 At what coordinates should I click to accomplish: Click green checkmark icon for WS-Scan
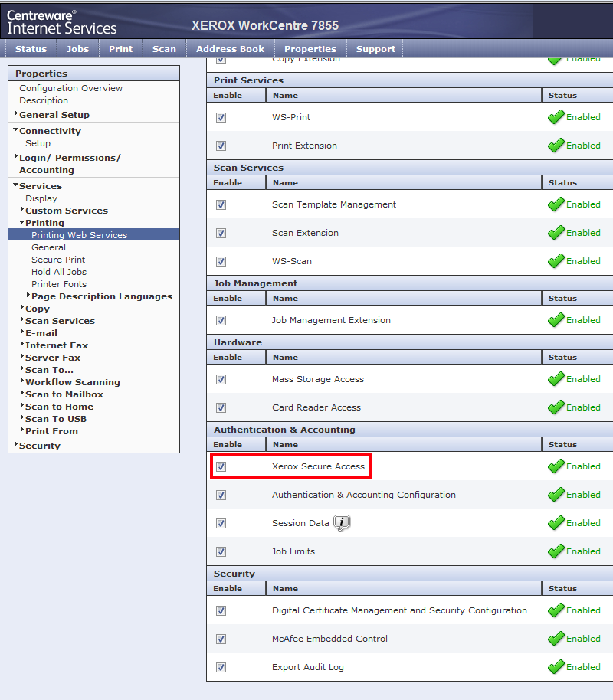[556, 261]
